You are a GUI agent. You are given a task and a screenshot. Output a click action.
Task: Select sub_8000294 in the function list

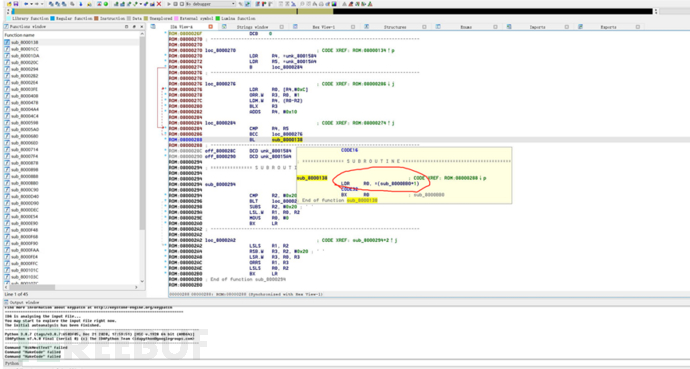click(x=72, y=69)
